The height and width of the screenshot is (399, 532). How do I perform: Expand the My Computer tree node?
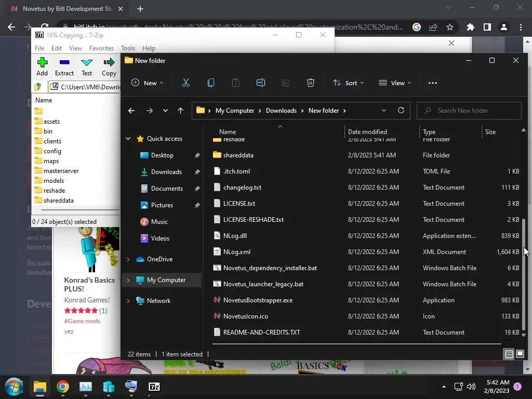coord(128,280)
